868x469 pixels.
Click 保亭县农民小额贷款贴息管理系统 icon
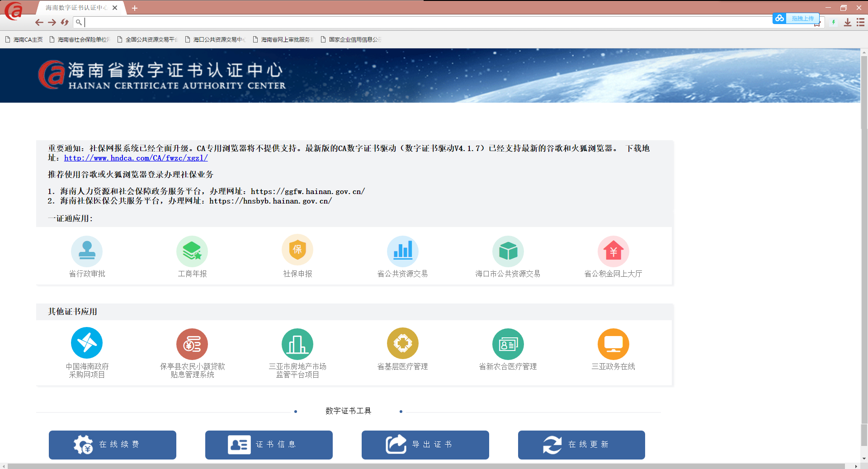pos(192,344)
